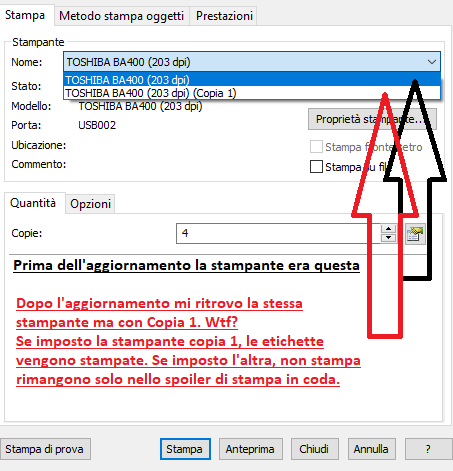
Task: Click the USB002 port value
Action: [97, 125]
